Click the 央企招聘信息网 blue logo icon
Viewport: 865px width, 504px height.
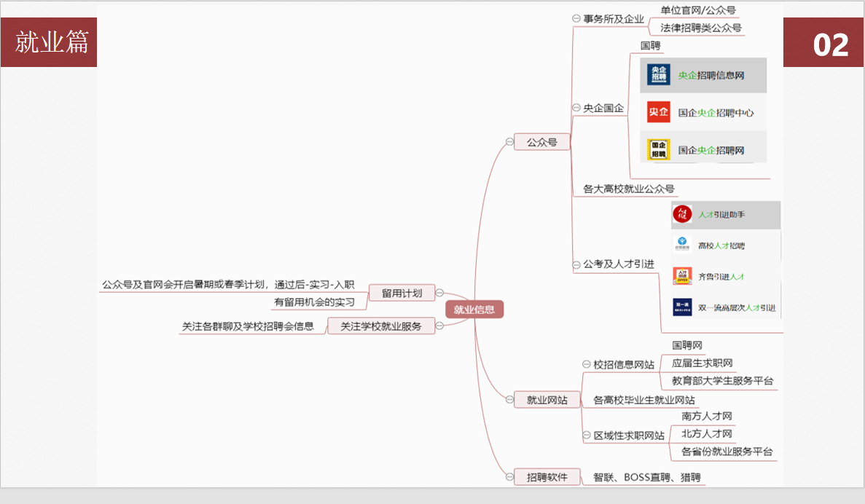coord(659,75)
